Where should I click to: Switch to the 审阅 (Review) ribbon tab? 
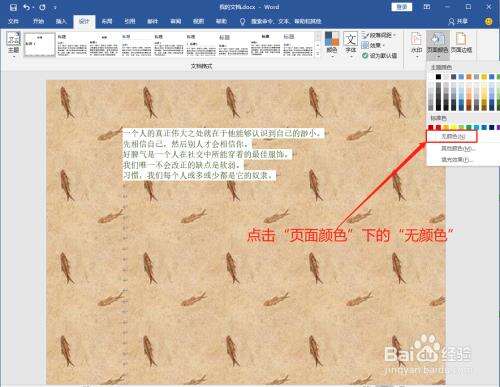click(176, 21)
